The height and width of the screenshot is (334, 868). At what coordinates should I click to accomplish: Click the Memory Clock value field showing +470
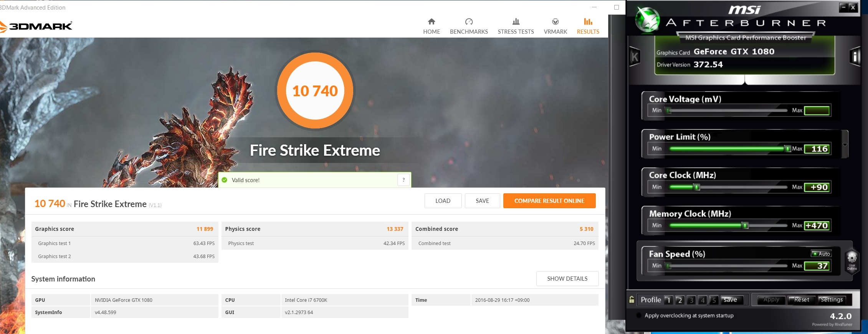817,225
